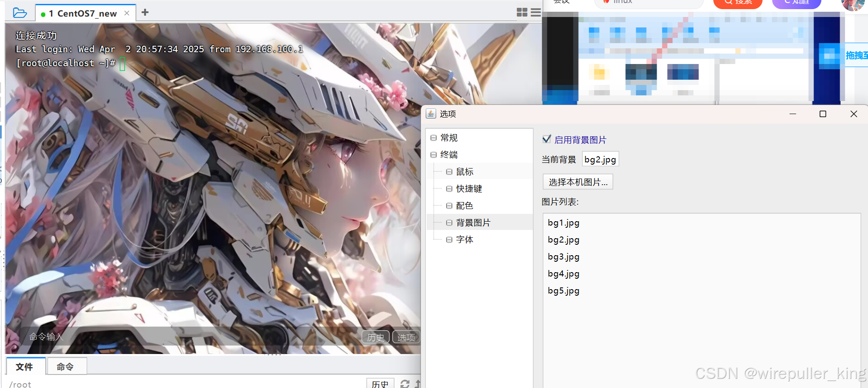Maximize the 选项 dialog

tap(823, 114)
